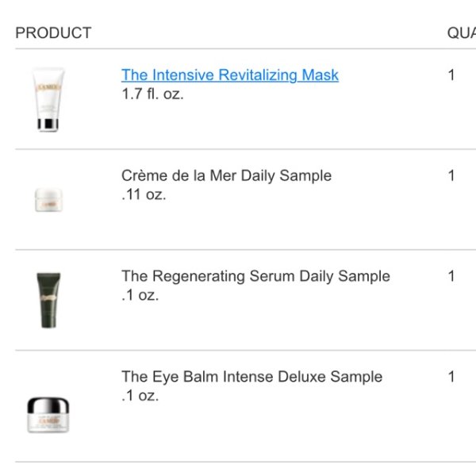Select The Eye Balm Intense Deluxe Sample text

(251, 377)
